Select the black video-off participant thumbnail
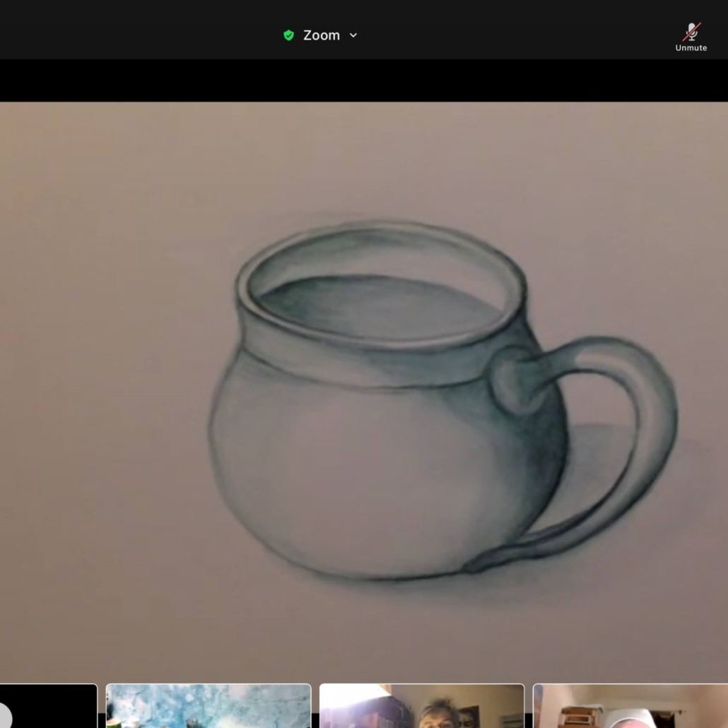 click(48, 705)
